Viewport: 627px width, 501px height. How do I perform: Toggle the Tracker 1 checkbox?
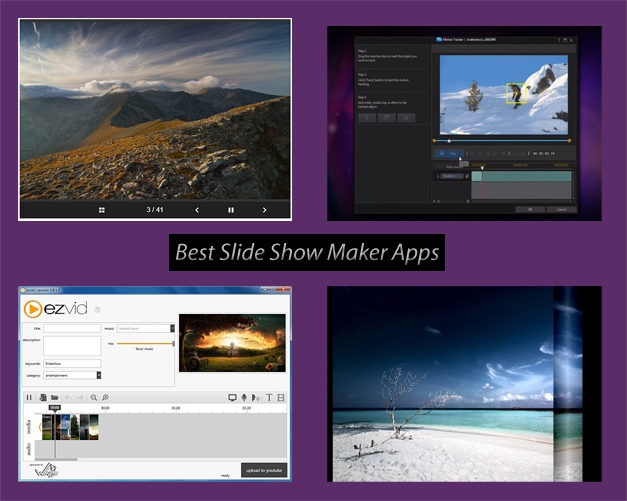(x=466, y=176)
